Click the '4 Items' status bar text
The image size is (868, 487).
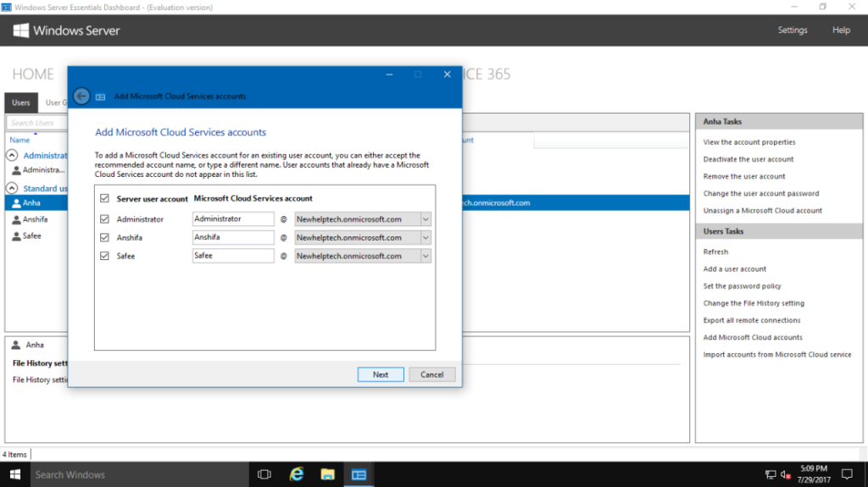point(14,454)
